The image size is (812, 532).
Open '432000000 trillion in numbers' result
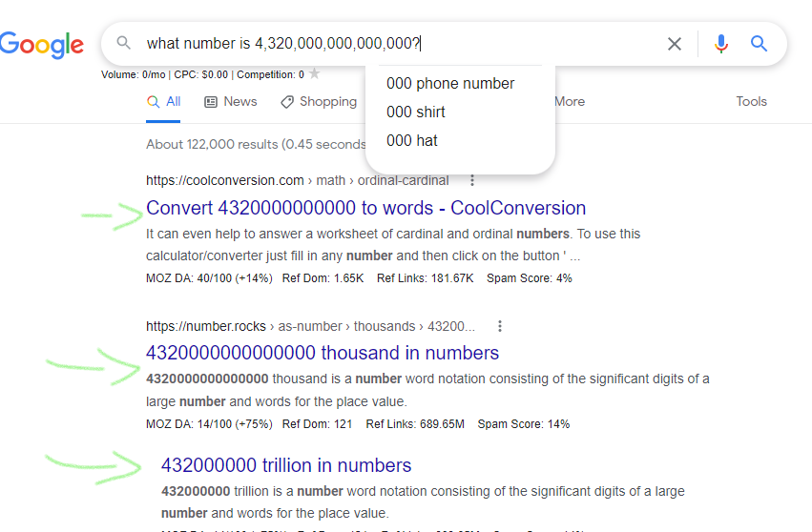click(x=286, y=465)
